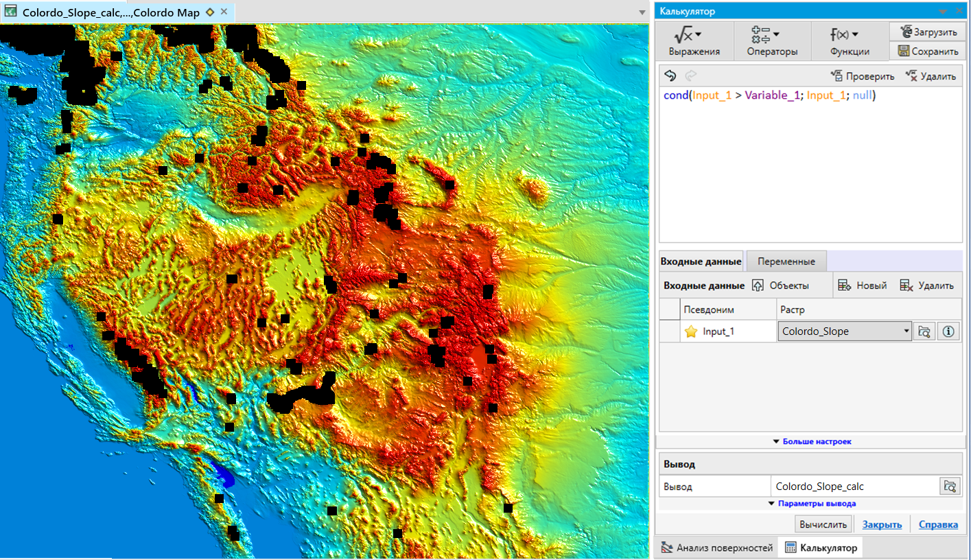Switch to the Переменные tab
The height and width of the screenshot is (560, 971).
click(786, 261)
